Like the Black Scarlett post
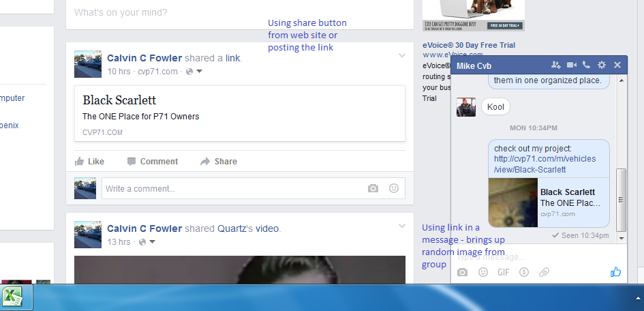Viewport: 644px width, 311px height. [89, 162]
